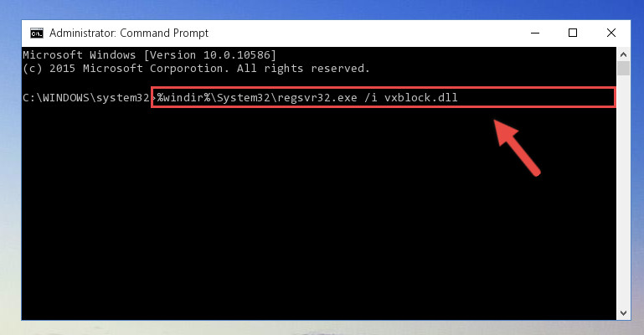Click the %windir% variable in command
The height and width of the screenshot is (335, 644).
click(183, 98)
